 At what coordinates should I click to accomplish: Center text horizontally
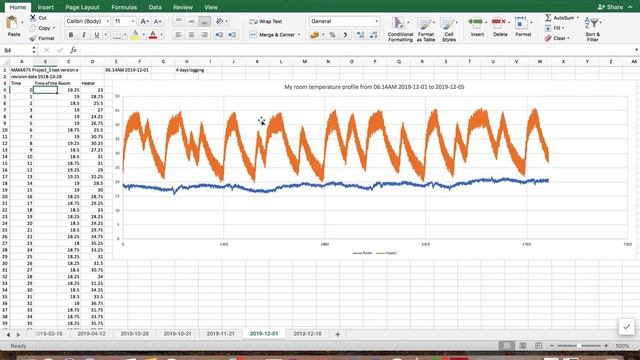pos(191,35)
